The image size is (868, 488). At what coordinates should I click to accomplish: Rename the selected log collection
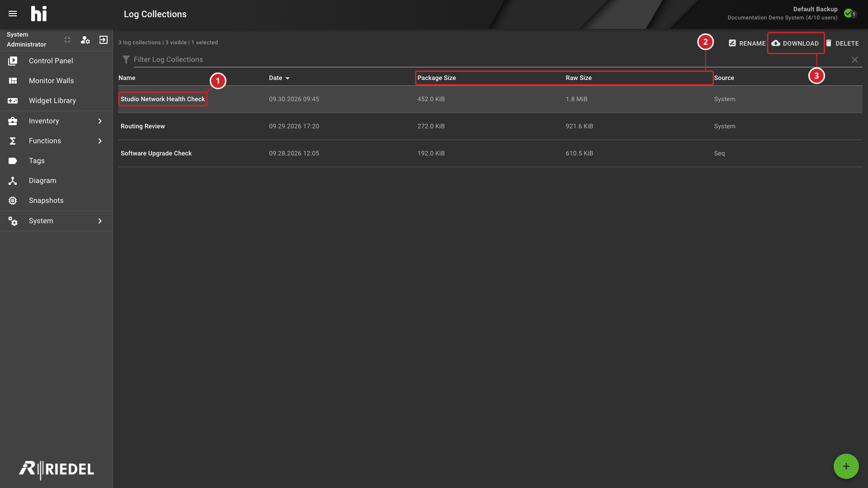[747, 43]
